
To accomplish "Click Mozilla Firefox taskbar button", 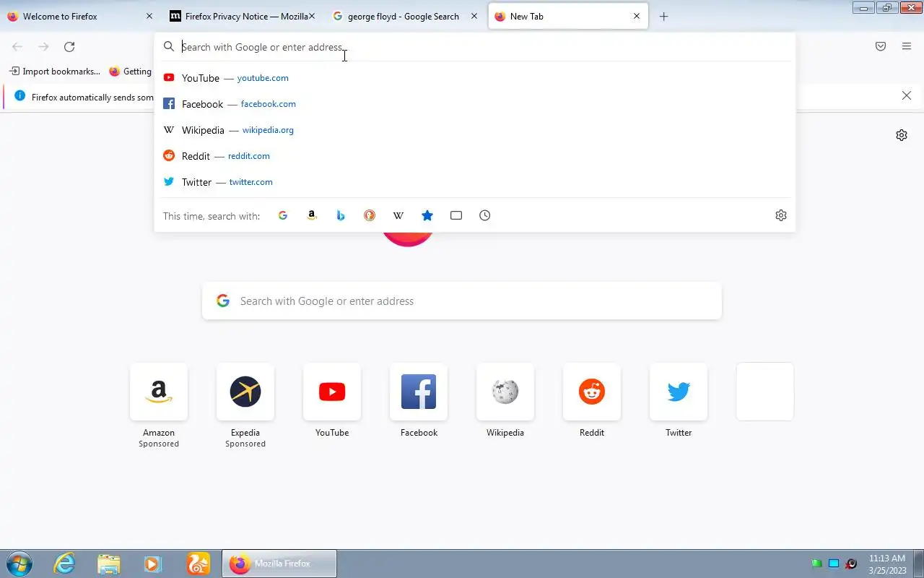I will (279, 564).
